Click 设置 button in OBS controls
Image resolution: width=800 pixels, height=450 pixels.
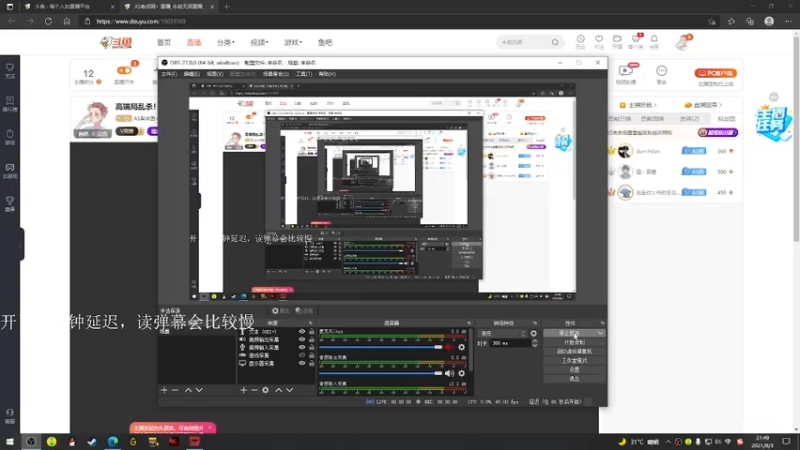click(574, 370)
